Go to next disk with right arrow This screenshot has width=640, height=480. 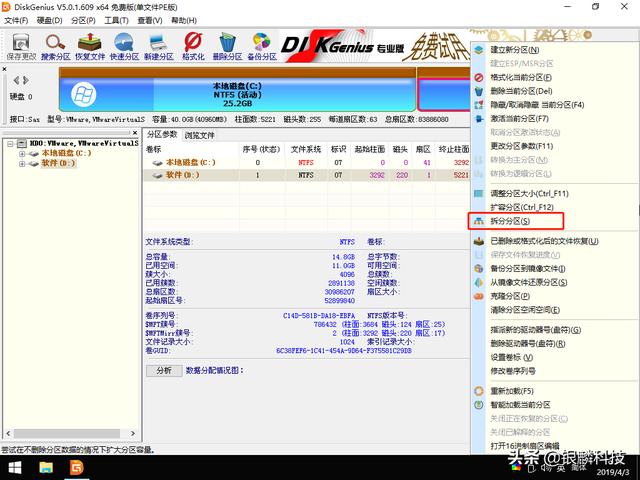click(26, 80)
